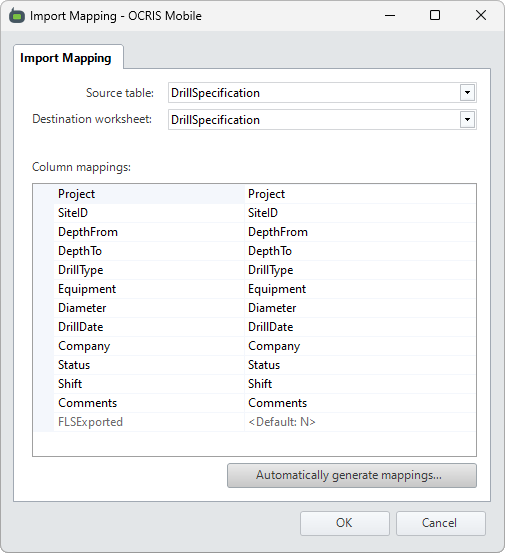The image size is (505, 553).
Task: Select source column DrillDate
Action: (149, 327)
